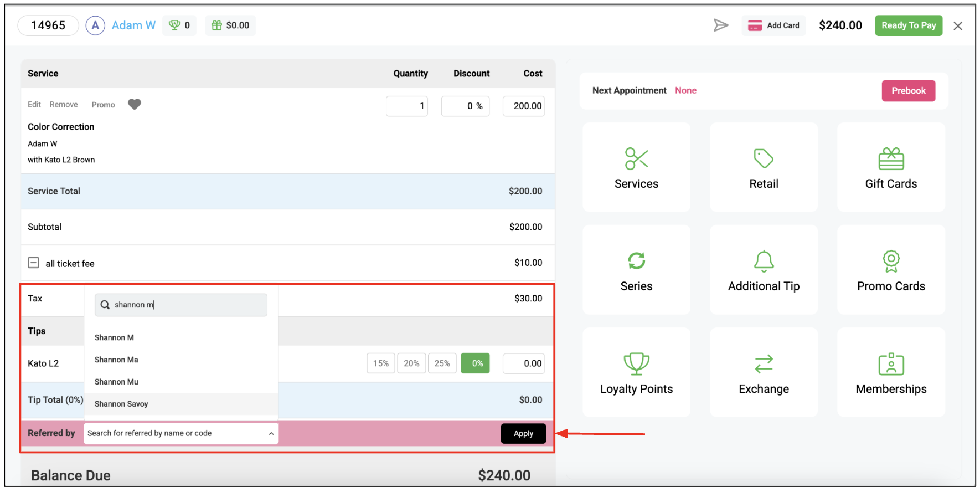Click the Kato L2 tip amount field

524,363
